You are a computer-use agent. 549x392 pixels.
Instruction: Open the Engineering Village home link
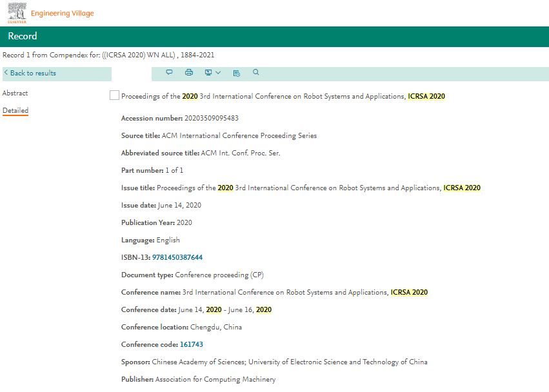click(63, 14)
